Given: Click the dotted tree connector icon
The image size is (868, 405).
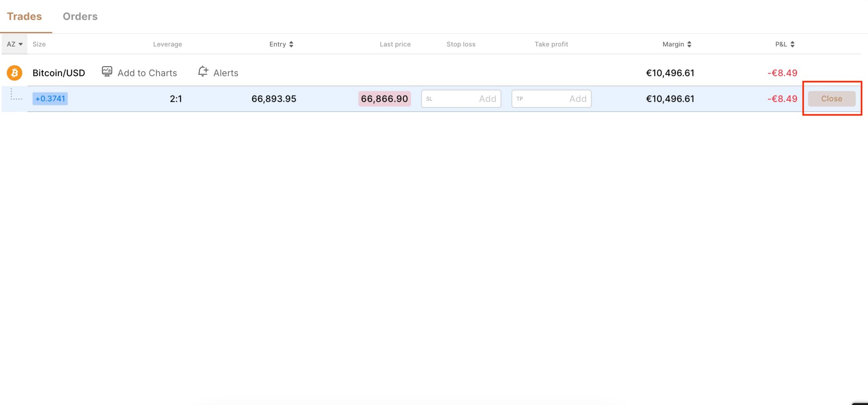Looking at the screenshot, I should click(x=15, y=95).
